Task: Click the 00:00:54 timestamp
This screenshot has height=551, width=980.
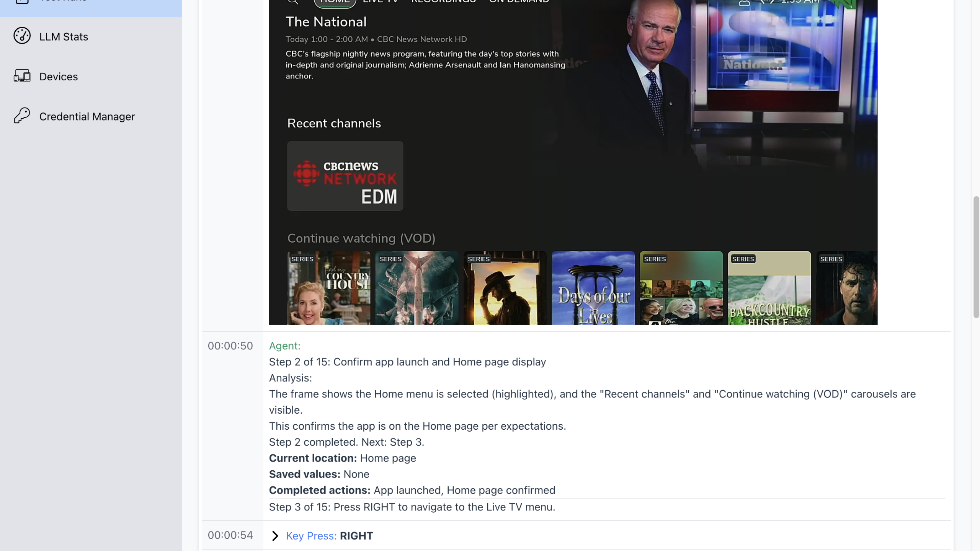Action: (x=230, y=535)
